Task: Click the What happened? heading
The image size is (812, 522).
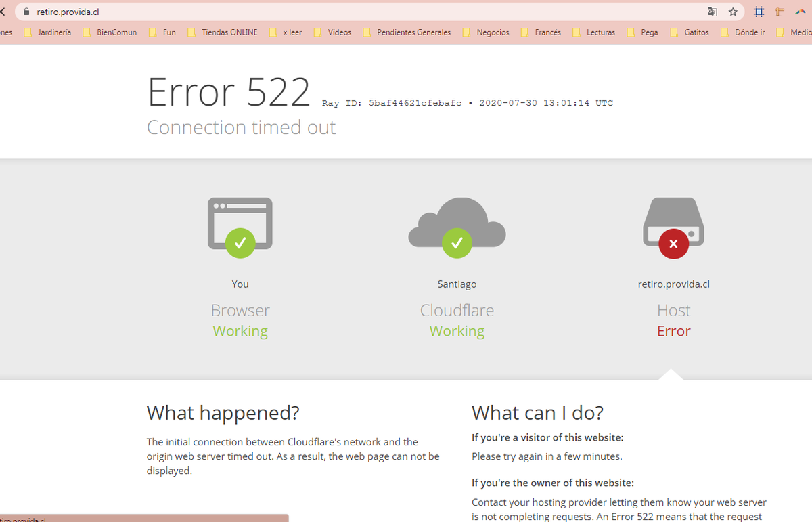Action: pyautogui.click(x=223, y=412)
